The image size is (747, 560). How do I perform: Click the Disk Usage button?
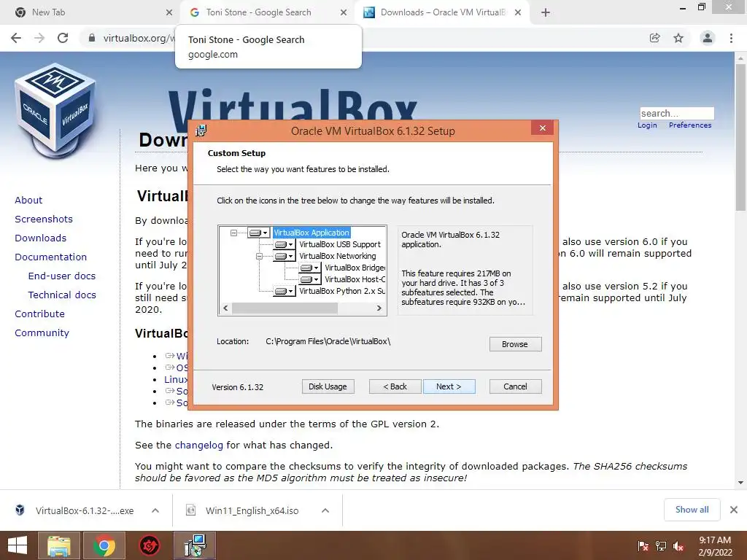(x=328, y=386)
